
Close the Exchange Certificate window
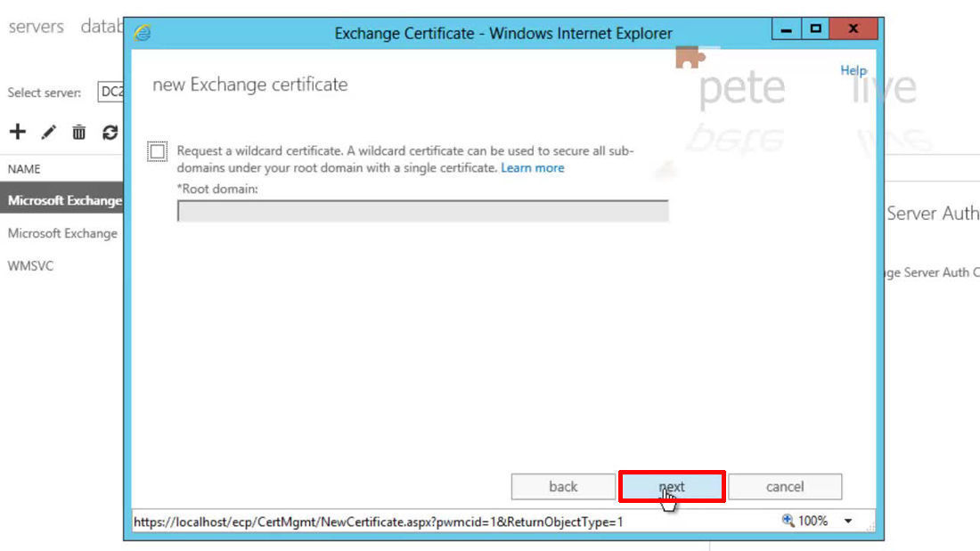(853, 28)
